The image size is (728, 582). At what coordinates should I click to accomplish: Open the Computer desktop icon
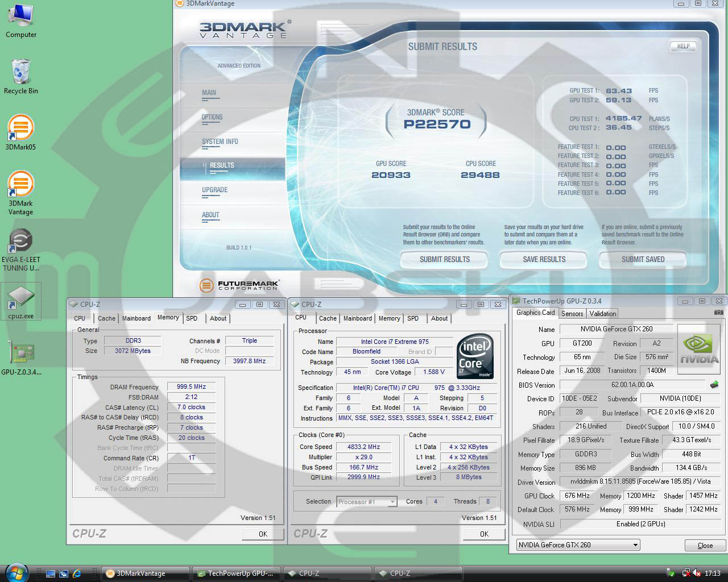click(21, 21)
